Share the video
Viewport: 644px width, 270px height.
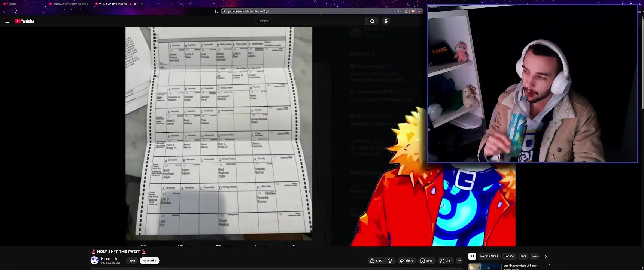tap(406, 261)
